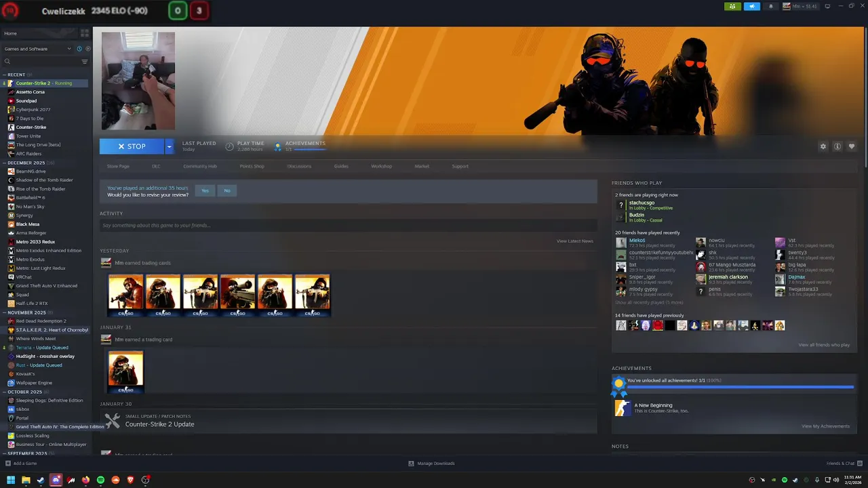Click ARC Raiders icon in list
Screen dimensions: 868x488
coord(11,154)
